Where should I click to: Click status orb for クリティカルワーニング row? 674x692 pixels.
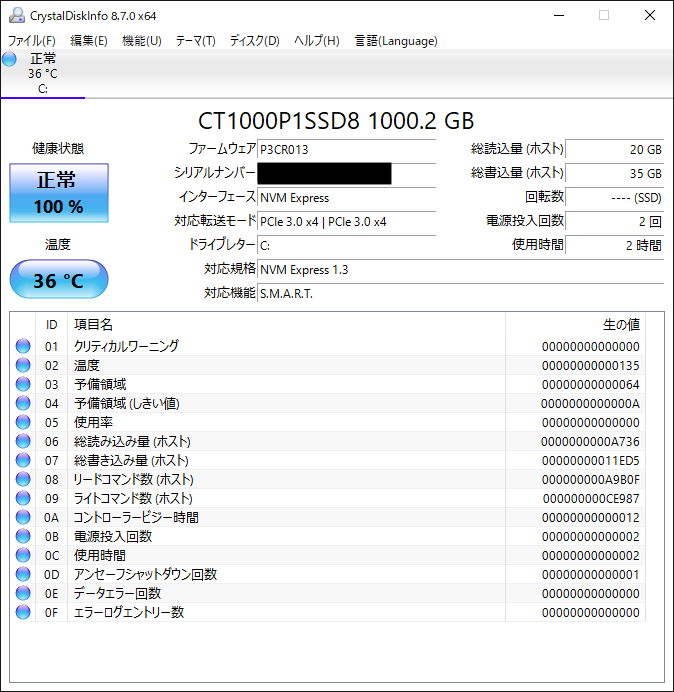pyautogui.click(x=23, y=346)
